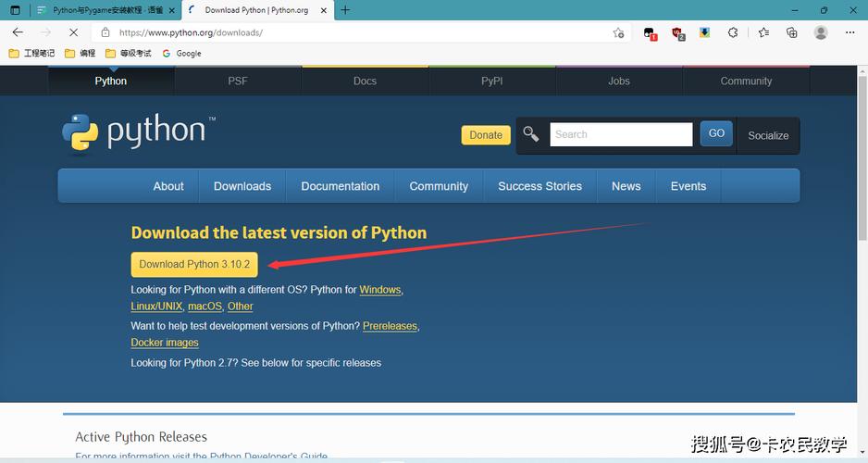Image resolution: width=868 pixels, height=463 pixels.
Task: Close the Download Python tab
Action: click(324, 10)
